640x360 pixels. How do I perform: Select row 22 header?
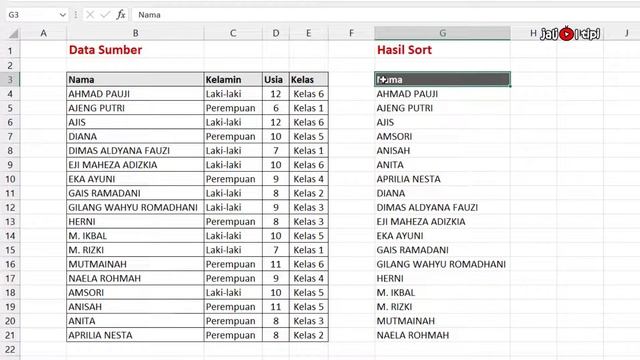[x=10, y=349]
